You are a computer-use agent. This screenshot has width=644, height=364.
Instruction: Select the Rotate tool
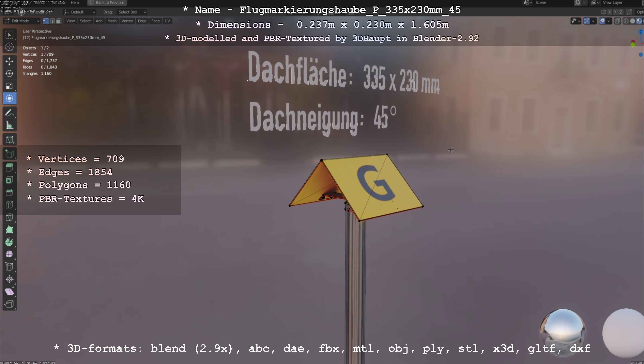tap(9, 73)
